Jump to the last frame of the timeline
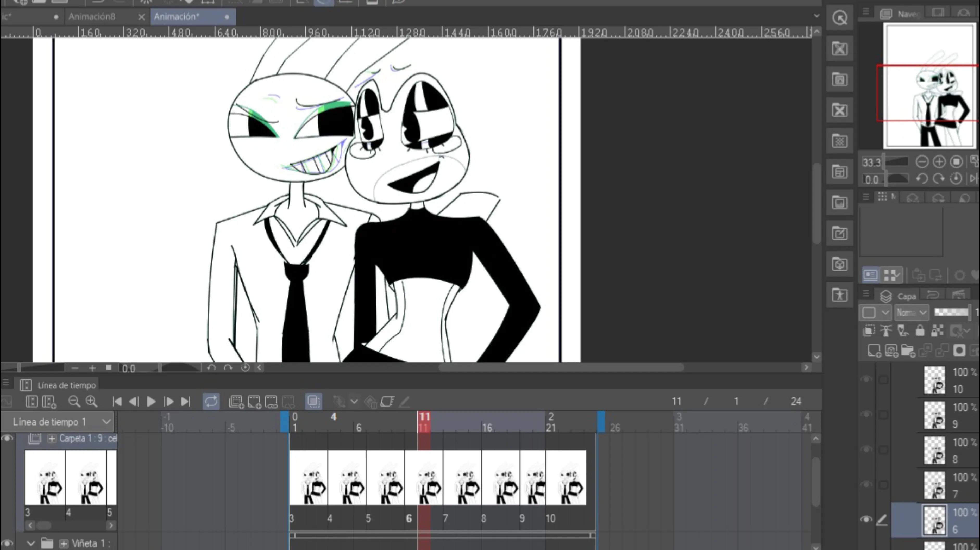This screenshot has width=980, height=550. 185,402
